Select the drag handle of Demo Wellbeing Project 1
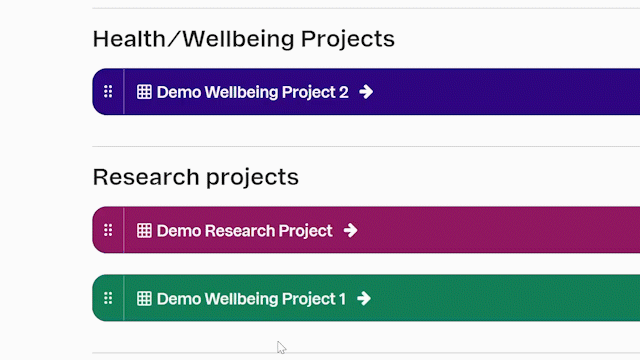This screenshot has height=360, width=640. click(108, 298)
